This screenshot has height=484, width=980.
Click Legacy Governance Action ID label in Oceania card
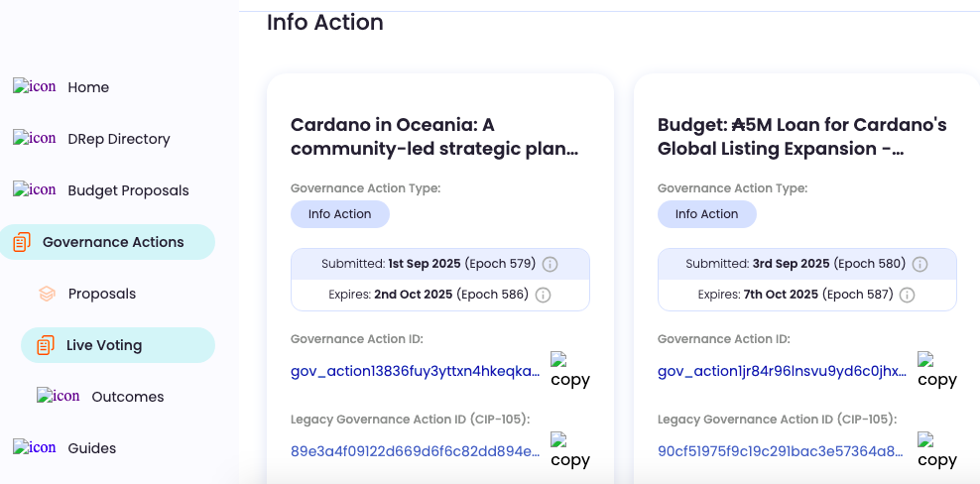coord(410,419)
